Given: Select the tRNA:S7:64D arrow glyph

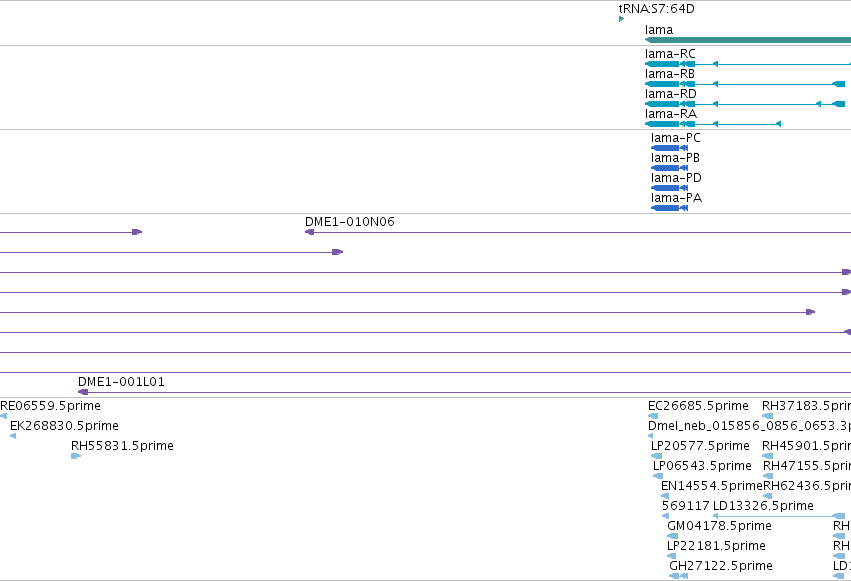Looking at the screenshot, I should [621, 19].
